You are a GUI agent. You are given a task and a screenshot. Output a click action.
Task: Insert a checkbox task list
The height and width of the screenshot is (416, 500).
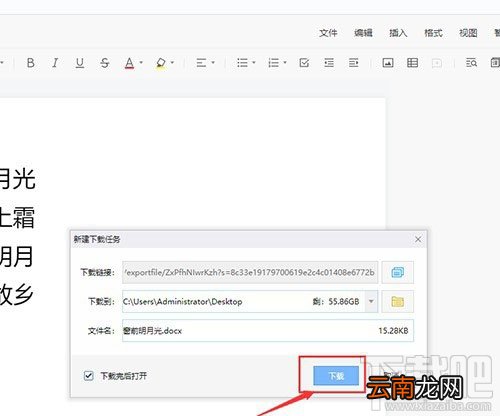(304, 63)
